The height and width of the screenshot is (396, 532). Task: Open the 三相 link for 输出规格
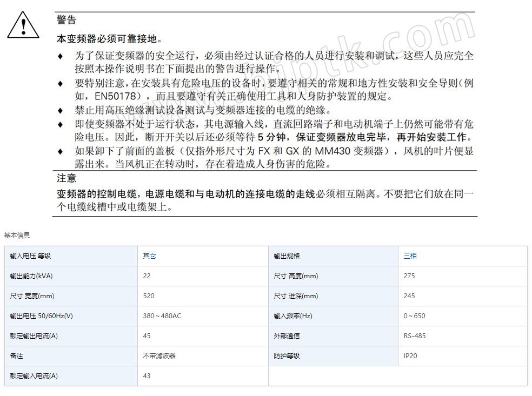410,256
